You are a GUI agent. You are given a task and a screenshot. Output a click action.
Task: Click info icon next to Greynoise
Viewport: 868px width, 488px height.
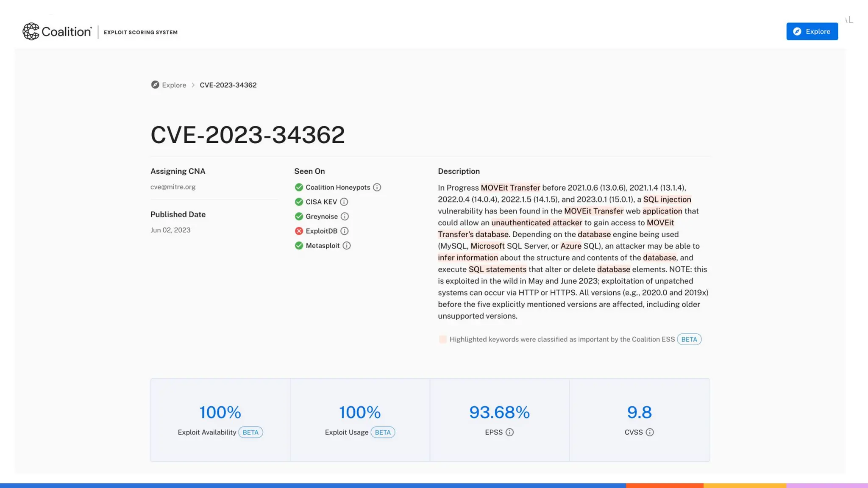click(x=345, y=216)
